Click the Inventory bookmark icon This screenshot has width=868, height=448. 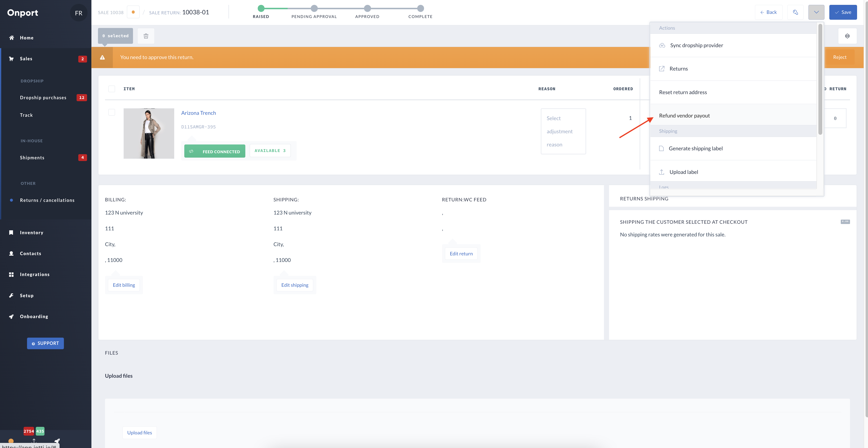click(11, 233)
